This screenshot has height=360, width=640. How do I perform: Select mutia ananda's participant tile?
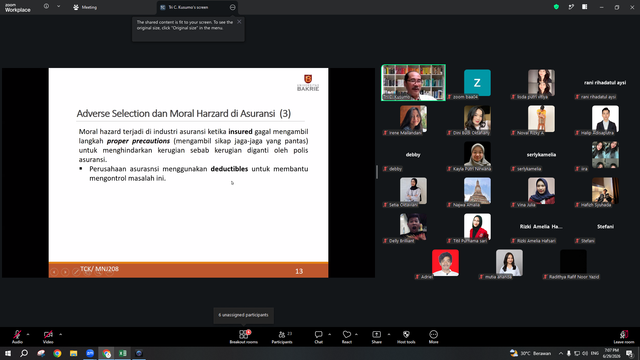coord(509,263)
